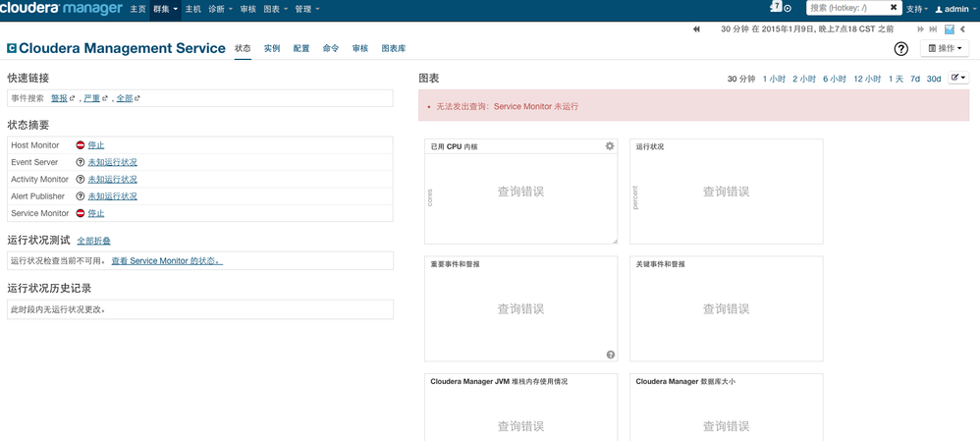Skip to the current time icon
Image resolution: width=980 pixels, height=441 pixels.
pyautogui.click(x=933, y=29)
